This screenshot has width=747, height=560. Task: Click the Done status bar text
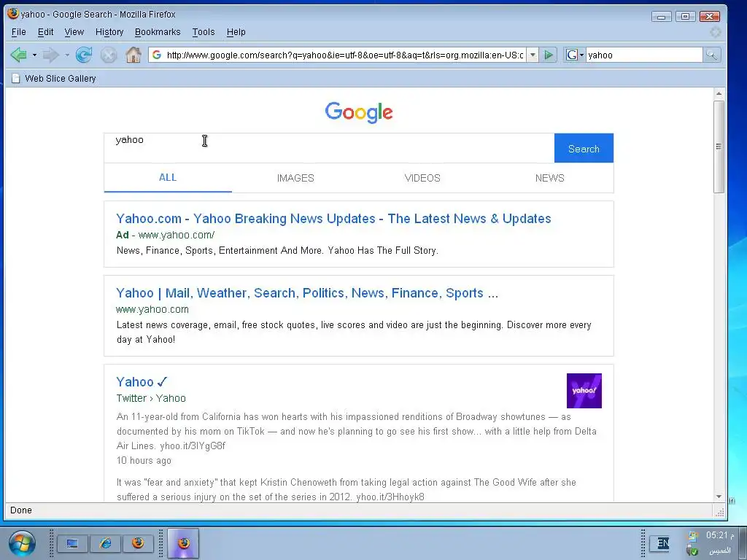[x=21, y=510]
